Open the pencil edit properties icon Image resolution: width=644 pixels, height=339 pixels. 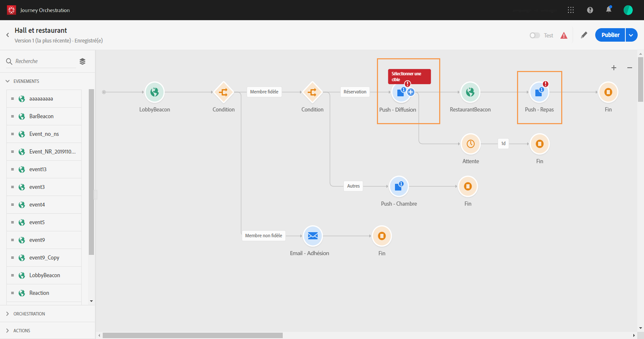tap(584, 35)
